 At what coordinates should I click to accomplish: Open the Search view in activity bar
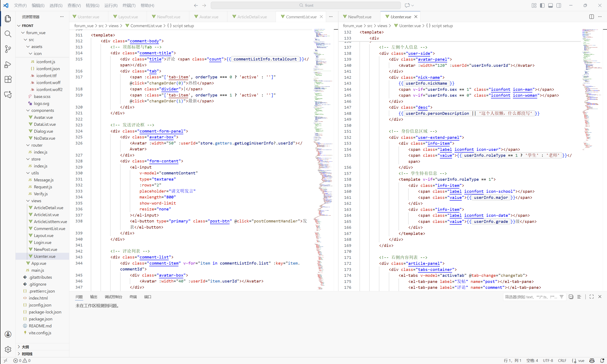(x=8, y=34)
